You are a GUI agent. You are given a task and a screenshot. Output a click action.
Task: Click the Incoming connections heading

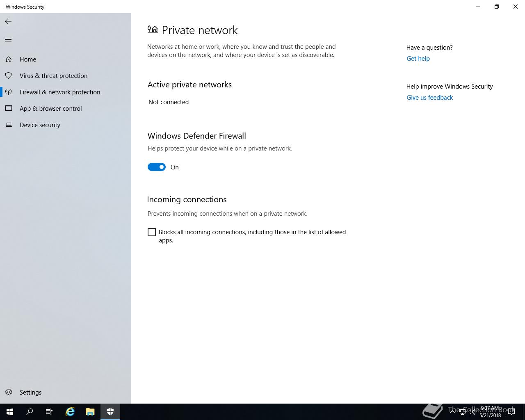click(187, 199)
